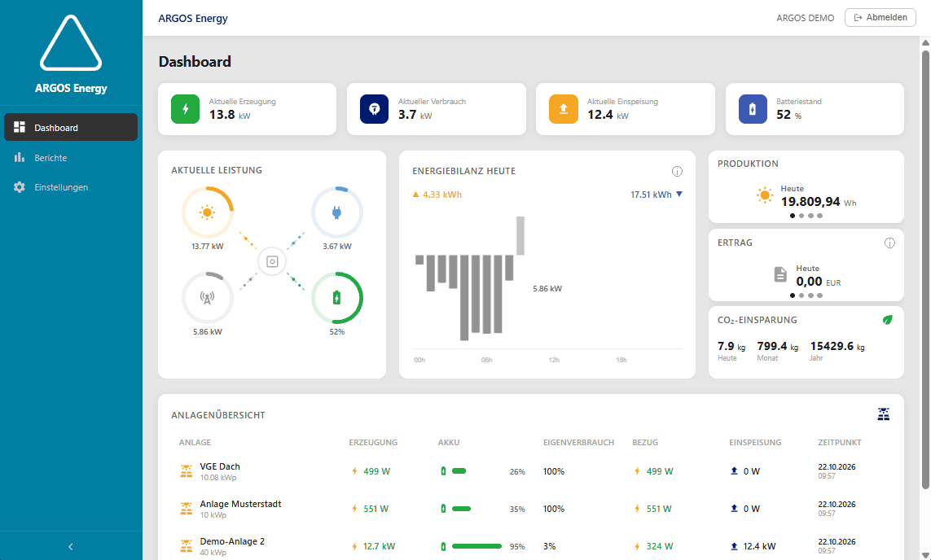Select the fourth pagination dot in Produktion
This screenshot has width=931, height=560.
click(x=820, y=216)
